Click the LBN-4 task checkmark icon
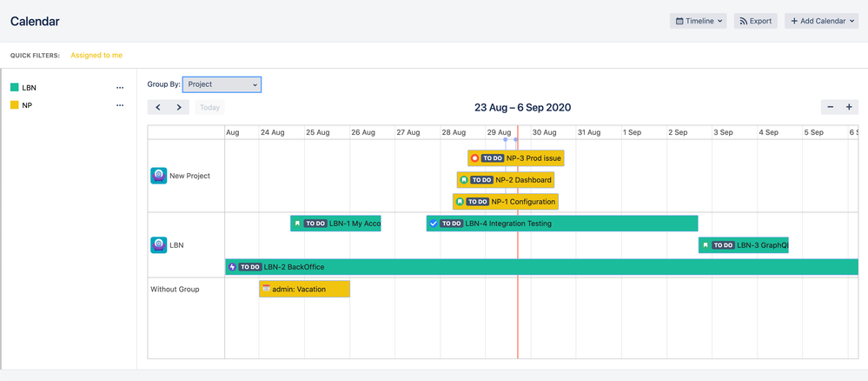Viewport: 868px width, 381px height. [434, 224]
